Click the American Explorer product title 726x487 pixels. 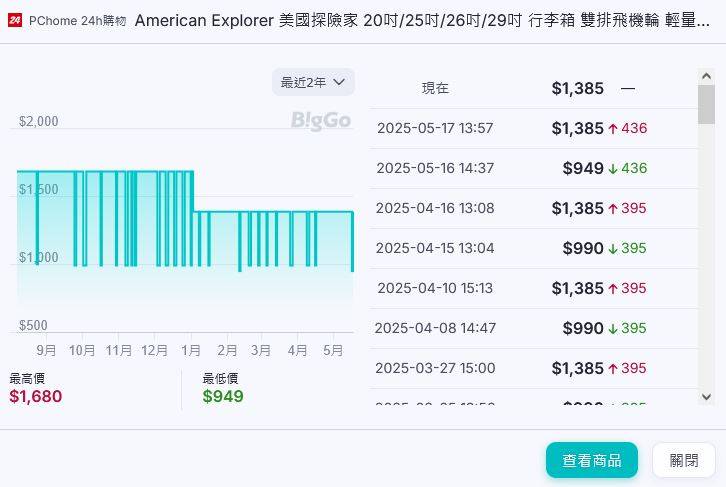[422, 20]
